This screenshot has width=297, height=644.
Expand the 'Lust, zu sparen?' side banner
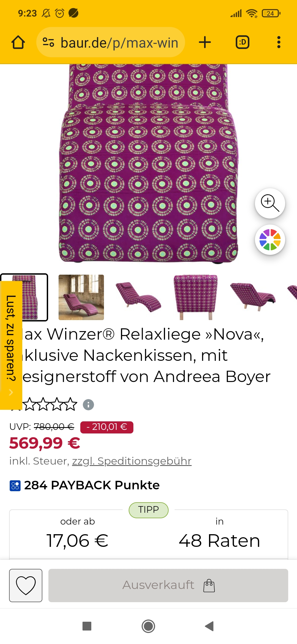click(x=11, y=345)
